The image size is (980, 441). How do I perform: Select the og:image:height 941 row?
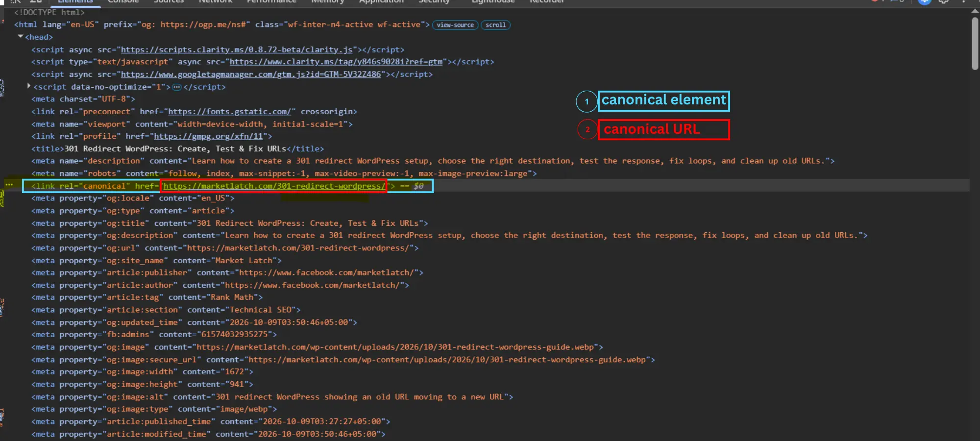click(x=142, y=384)
